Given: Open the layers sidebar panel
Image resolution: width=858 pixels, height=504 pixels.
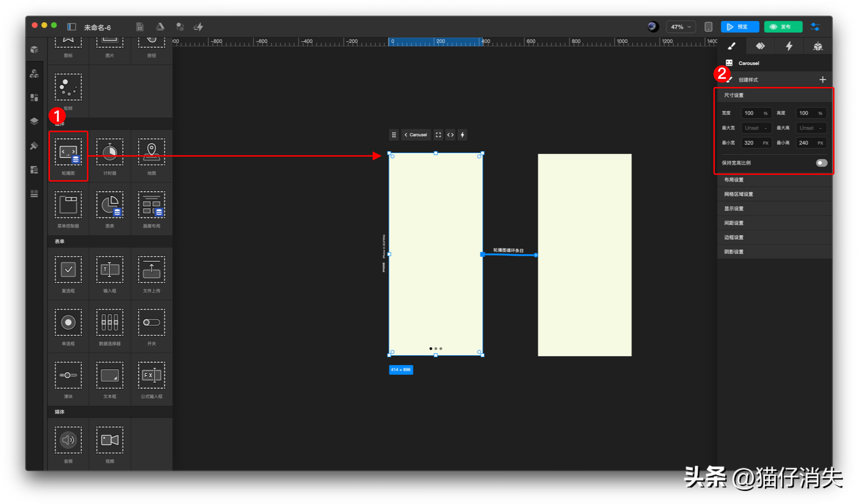Looking at the screenshot, I should click(34, 121).
